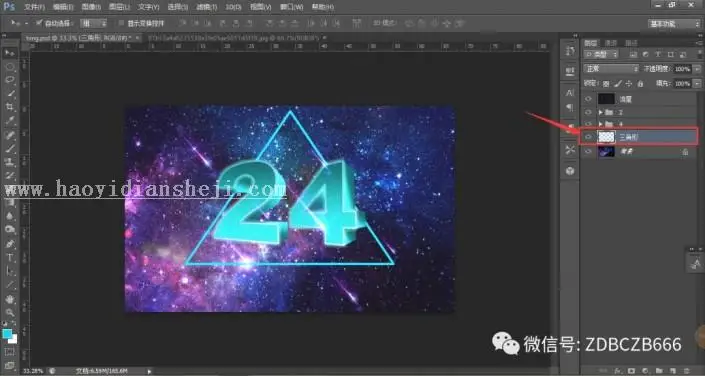
Task: Toggle lock position icon
Action: (x=629, y=84)
